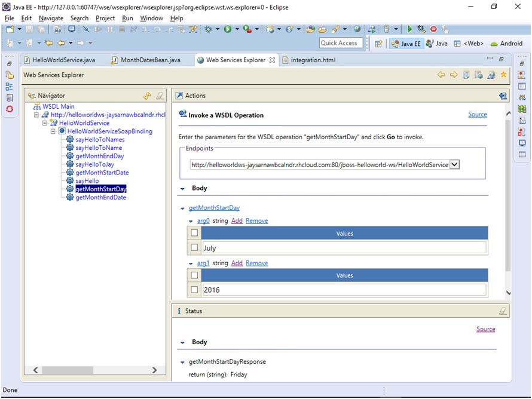Check the box next to July value
The height and width of the screenshot is (399, 532).
pos(194,247)
